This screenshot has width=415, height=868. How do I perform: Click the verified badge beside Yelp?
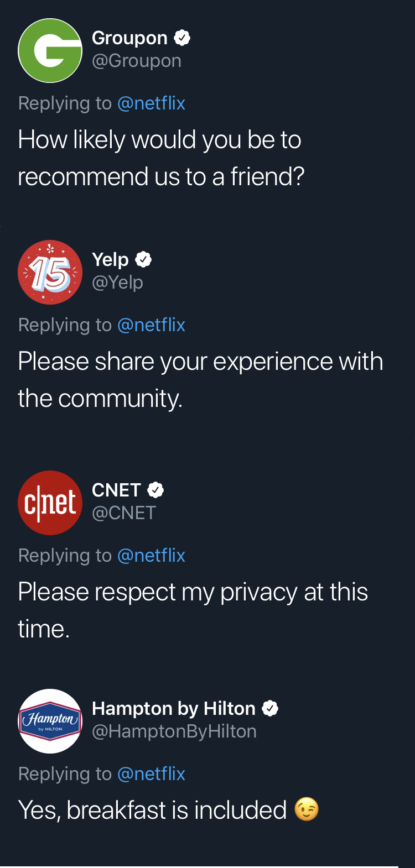143,259
